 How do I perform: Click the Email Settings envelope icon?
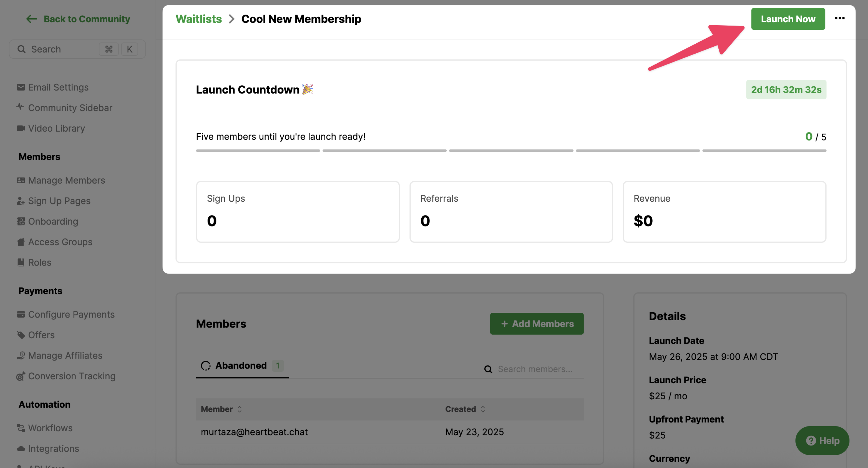(x=21, y=87)
